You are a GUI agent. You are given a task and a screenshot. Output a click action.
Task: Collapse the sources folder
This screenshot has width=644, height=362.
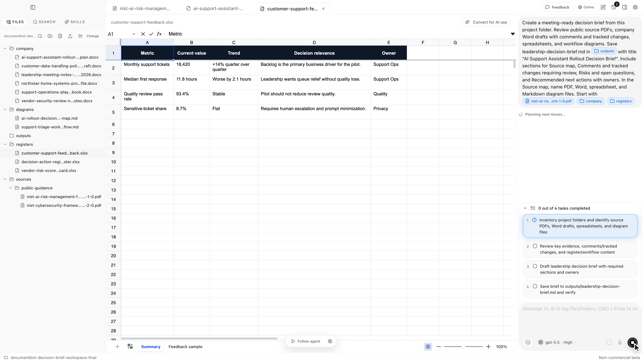pyautogui.click(x=5, y=179)
